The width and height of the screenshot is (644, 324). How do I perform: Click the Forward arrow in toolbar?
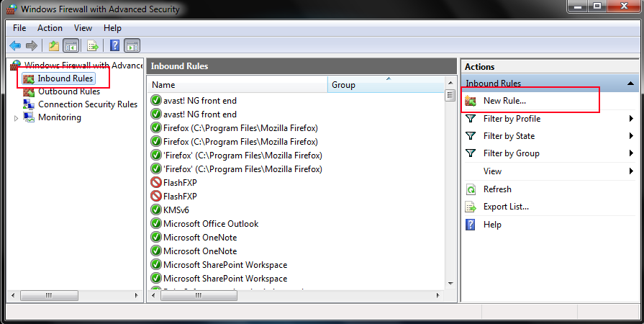tap(32, 45)
